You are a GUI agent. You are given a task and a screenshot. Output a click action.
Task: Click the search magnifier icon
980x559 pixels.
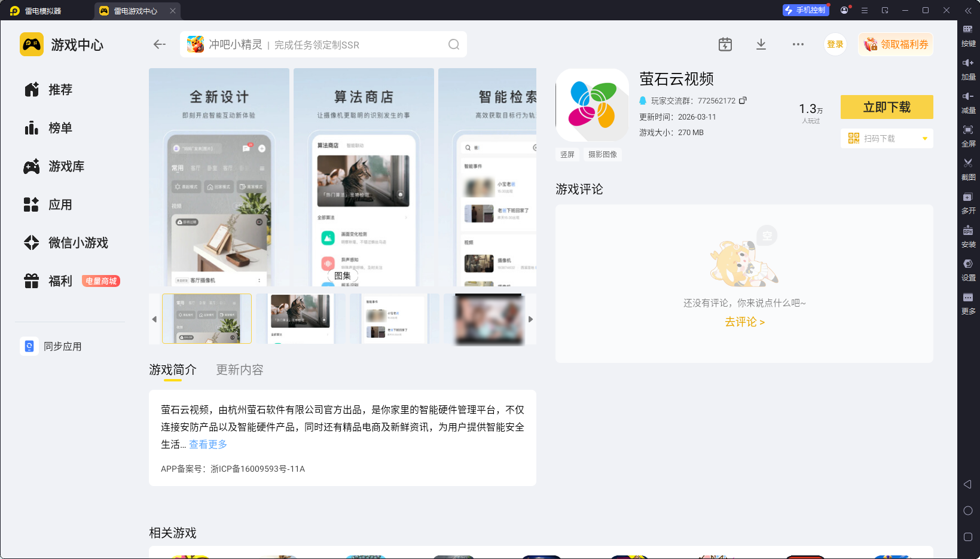(454, 44)
